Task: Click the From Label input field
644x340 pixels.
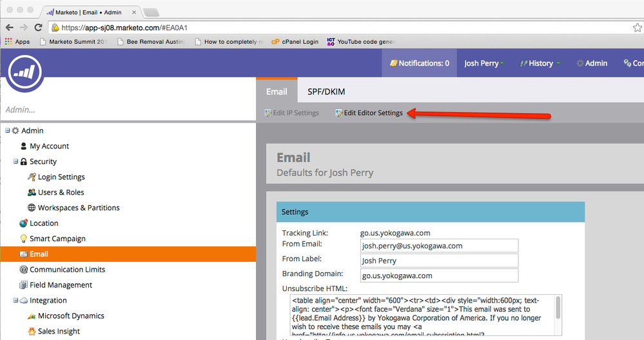Action: click(x=439, y=261)
